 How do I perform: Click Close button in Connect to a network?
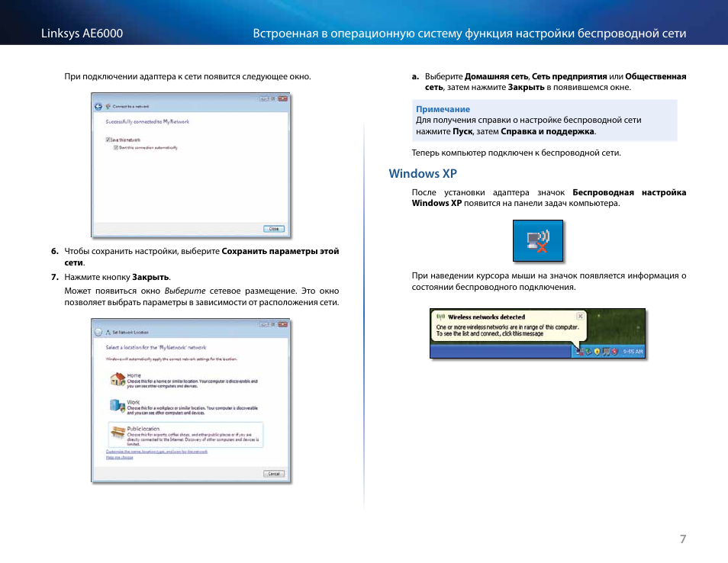click(x=274, y=229)
